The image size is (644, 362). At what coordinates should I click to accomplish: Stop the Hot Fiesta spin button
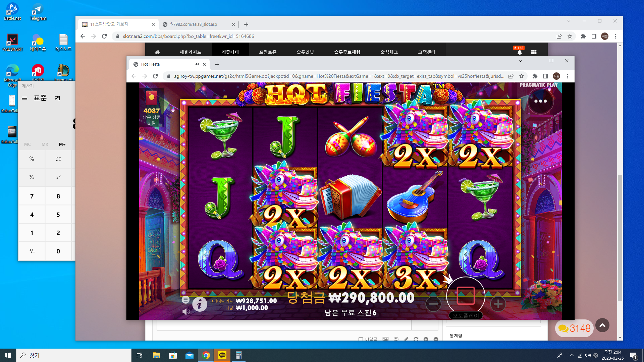[x=466, y=296]
